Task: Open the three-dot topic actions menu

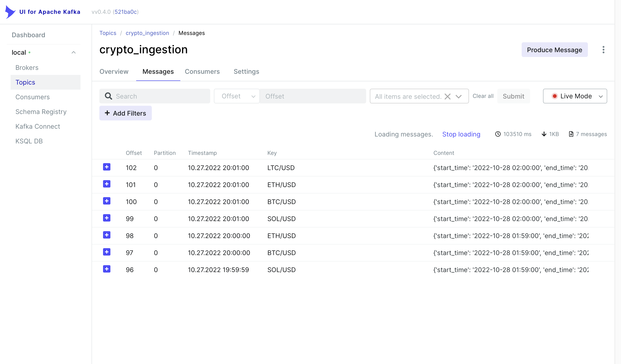Action: pyautogui.click(x=603, y=50)
